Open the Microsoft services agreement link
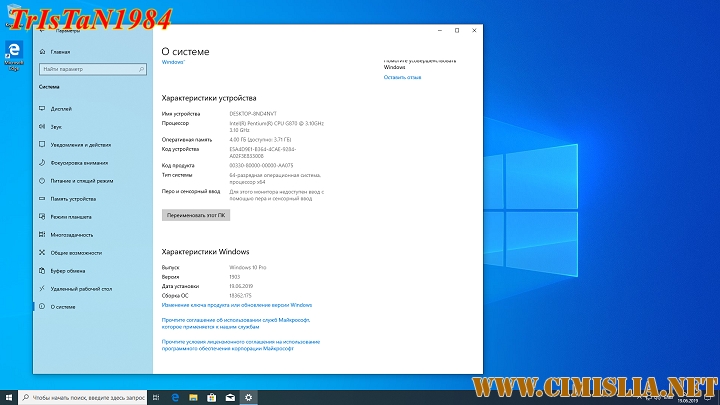Screen dimensions: 720x405 pyautogui.click(x=236, y=323)
